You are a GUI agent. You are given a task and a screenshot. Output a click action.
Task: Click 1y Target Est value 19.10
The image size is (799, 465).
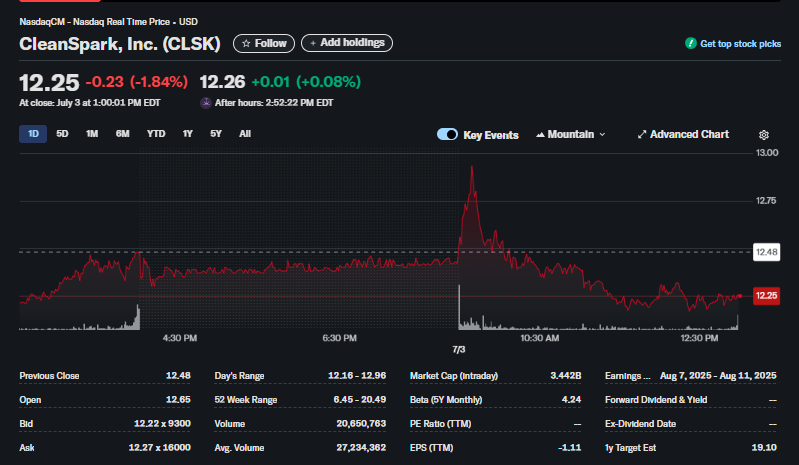(764, 448)
